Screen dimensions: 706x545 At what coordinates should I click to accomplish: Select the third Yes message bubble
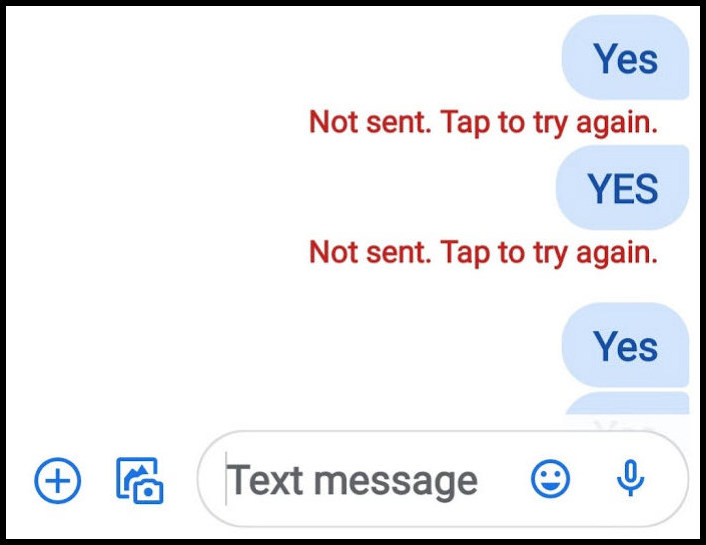(x=626, y=347)
